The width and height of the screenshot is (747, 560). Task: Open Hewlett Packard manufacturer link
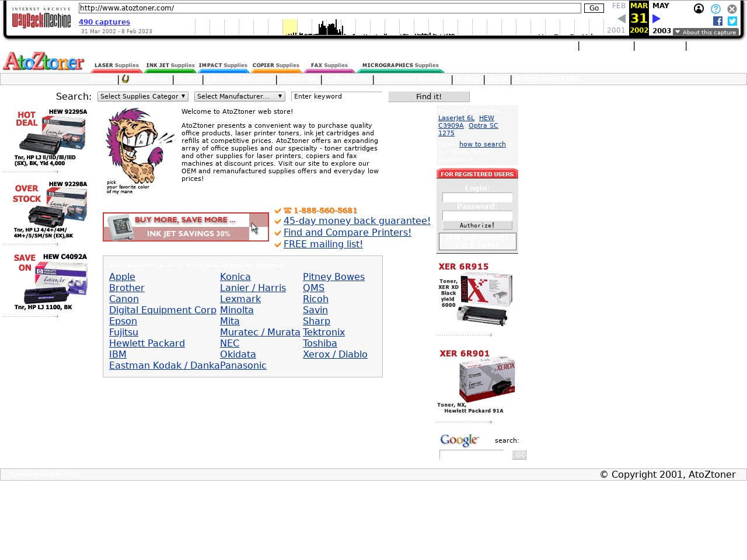(147, 344)
